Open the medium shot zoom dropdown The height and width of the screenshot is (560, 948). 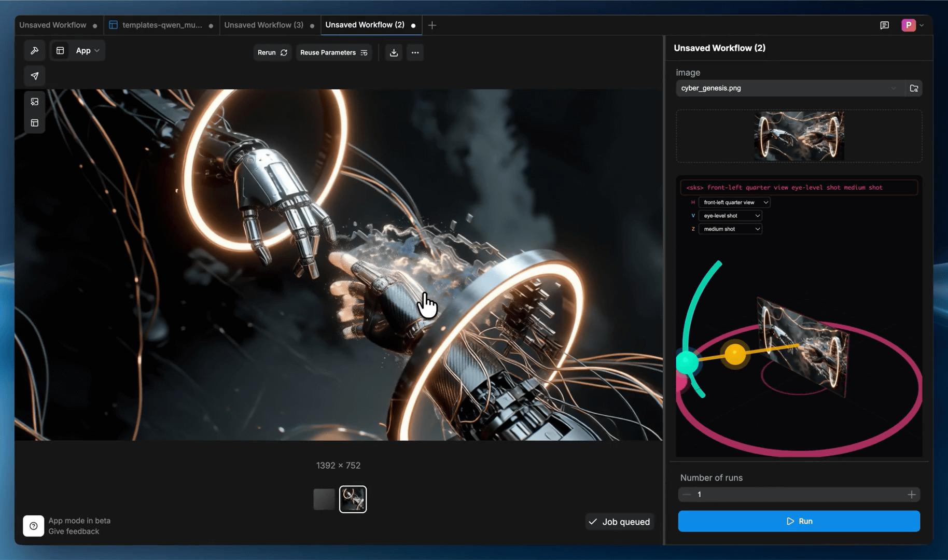(x=730, y=229)
